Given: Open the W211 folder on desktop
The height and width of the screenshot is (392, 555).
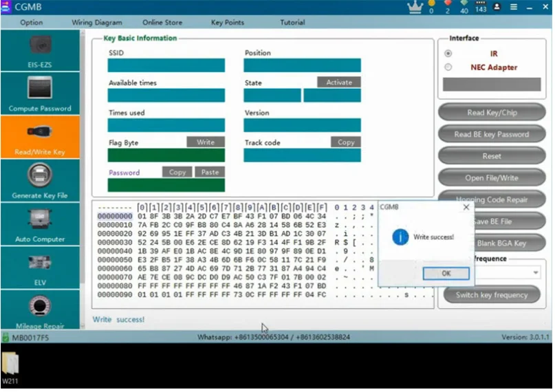Looking at the screenshot, I should (x=10, y=368).
